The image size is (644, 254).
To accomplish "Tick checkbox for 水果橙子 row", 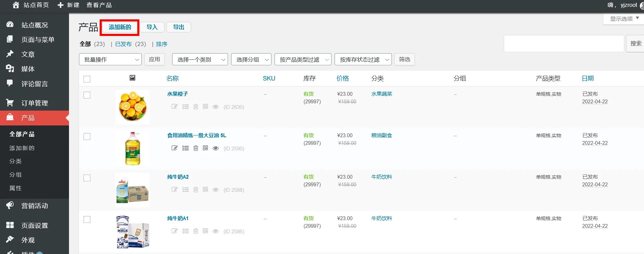I will (x=87, y=95).
